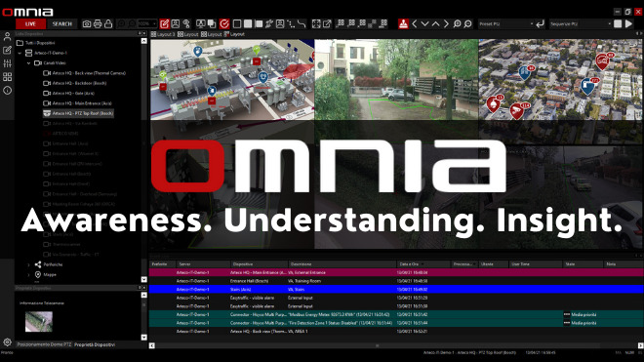The width and height of the screenshot is (644, 362).
Task: Switch to the Layout 3 tab
Action: (163, 34)
